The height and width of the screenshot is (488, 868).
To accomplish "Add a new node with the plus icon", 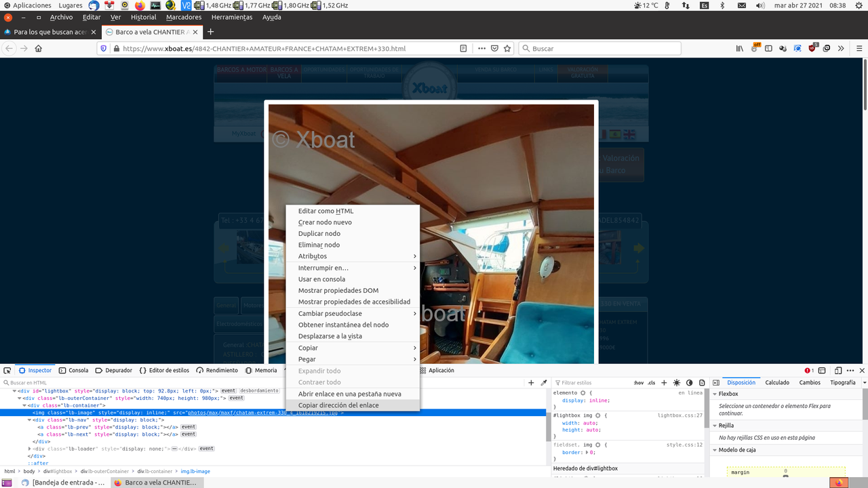I will click(x=531, y=383).
